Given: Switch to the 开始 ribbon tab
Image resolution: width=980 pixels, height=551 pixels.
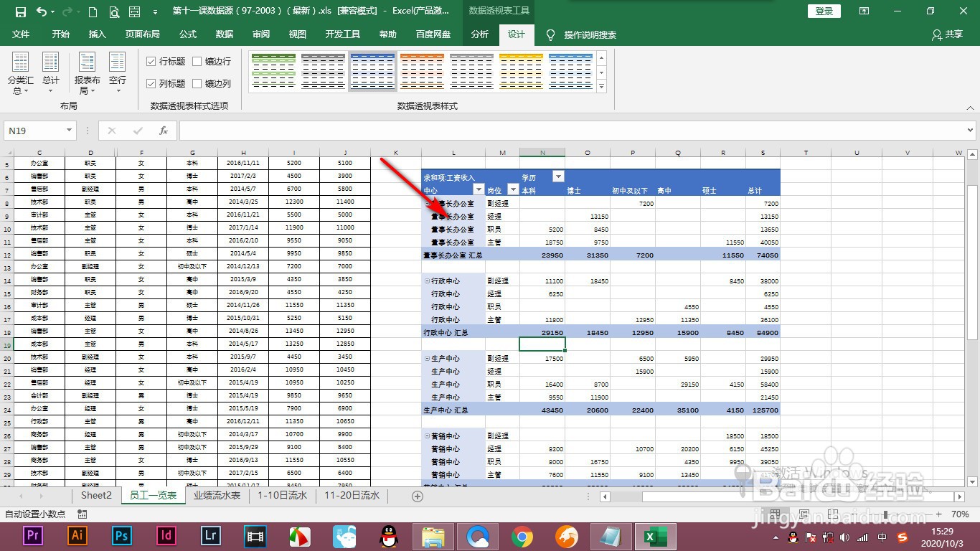Looking at the screenshot, I should point(61,34).
